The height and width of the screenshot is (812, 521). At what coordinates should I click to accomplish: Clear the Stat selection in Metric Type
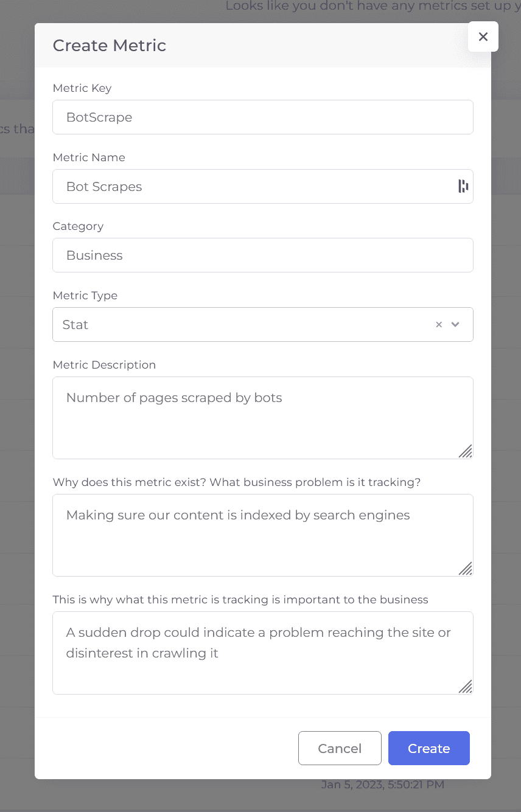tap(438, 325)
